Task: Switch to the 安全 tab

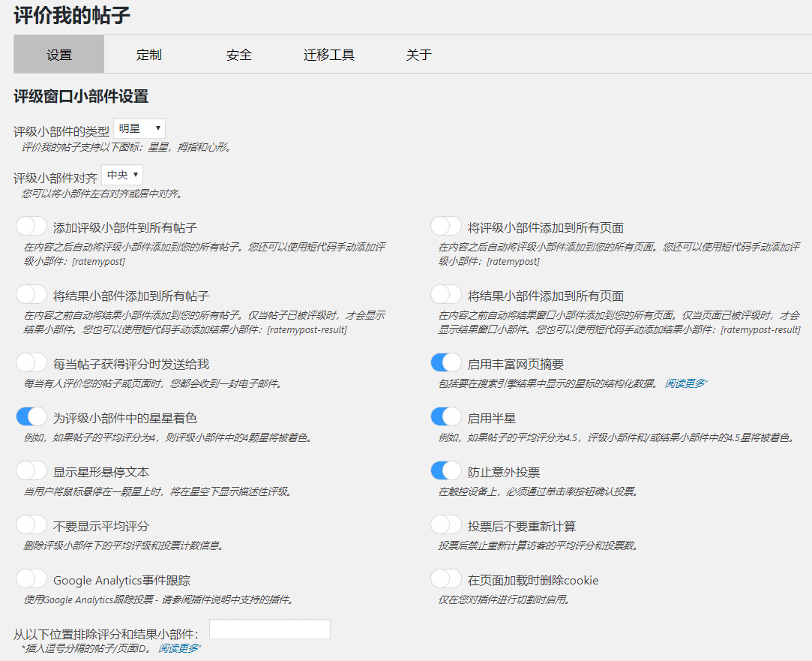Action: (x=238, y=55)
